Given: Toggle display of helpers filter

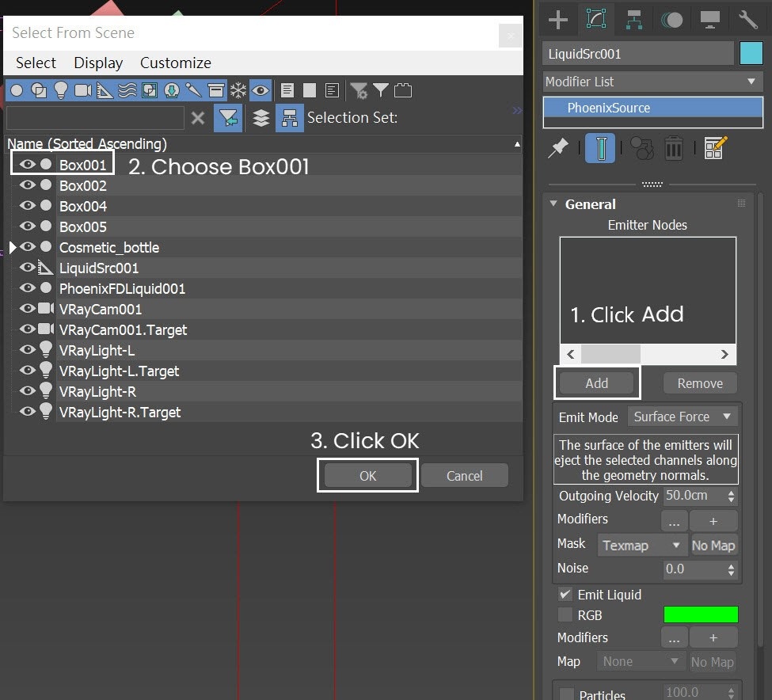Looking at the screenshot, I should [x=105, y=90].
